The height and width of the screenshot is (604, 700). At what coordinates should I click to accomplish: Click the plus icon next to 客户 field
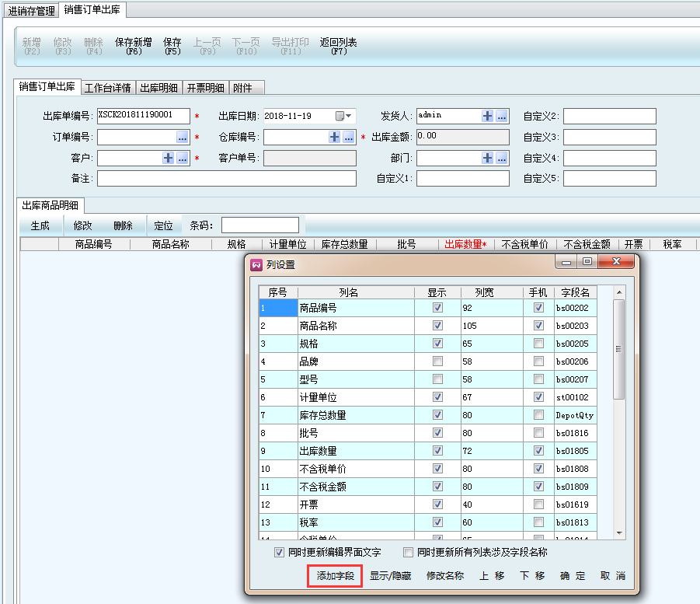coord(168,158)
